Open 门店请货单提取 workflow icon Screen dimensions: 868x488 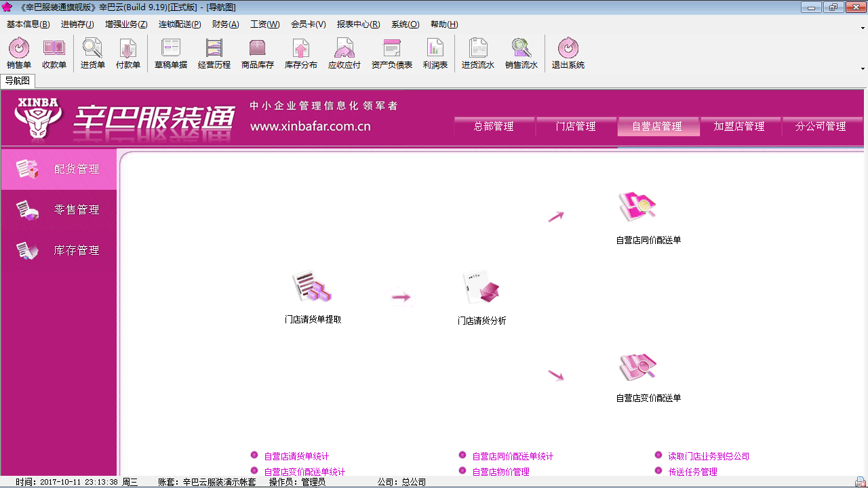tap(313, 298)
